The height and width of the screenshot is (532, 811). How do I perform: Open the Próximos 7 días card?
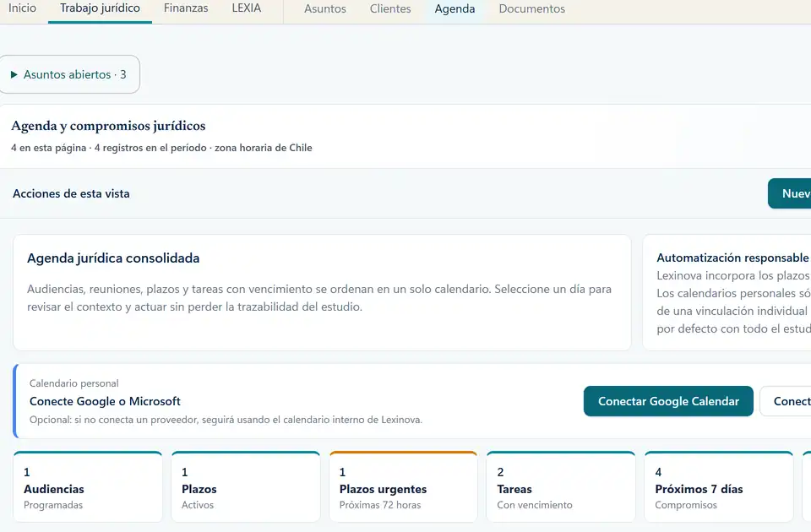click(719, 487)
